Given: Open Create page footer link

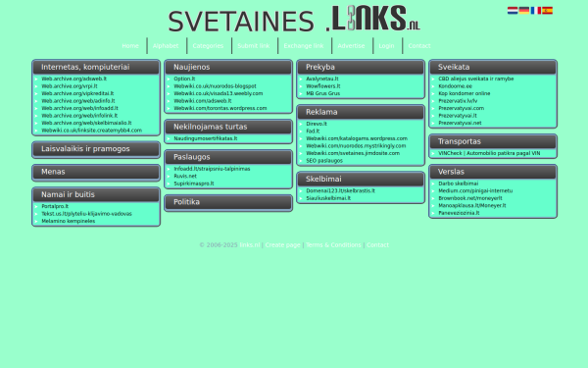Looking at the screenshot, I should (x=282, y=245).
